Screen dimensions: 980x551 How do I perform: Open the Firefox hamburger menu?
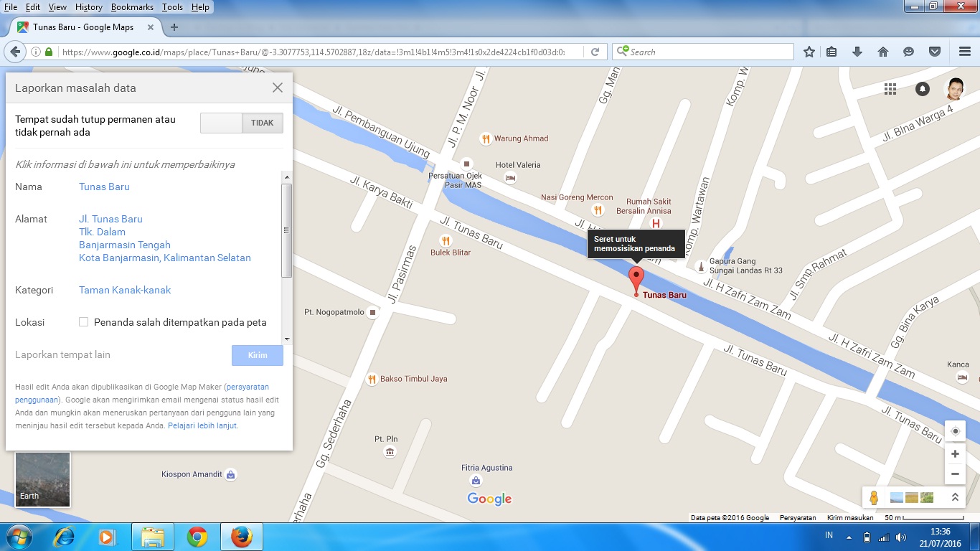click(965, 52)
